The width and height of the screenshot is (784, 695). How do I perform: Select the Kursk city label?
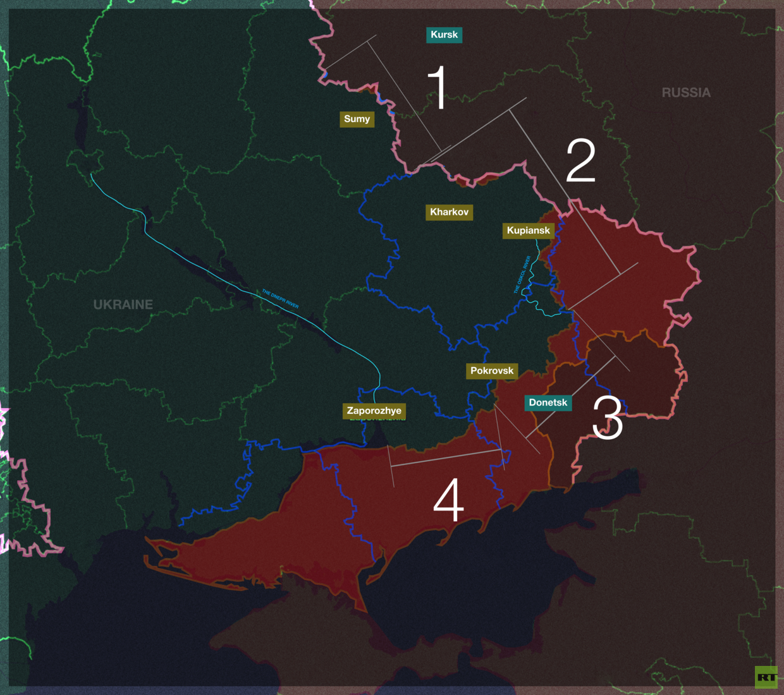click(444, 35)
